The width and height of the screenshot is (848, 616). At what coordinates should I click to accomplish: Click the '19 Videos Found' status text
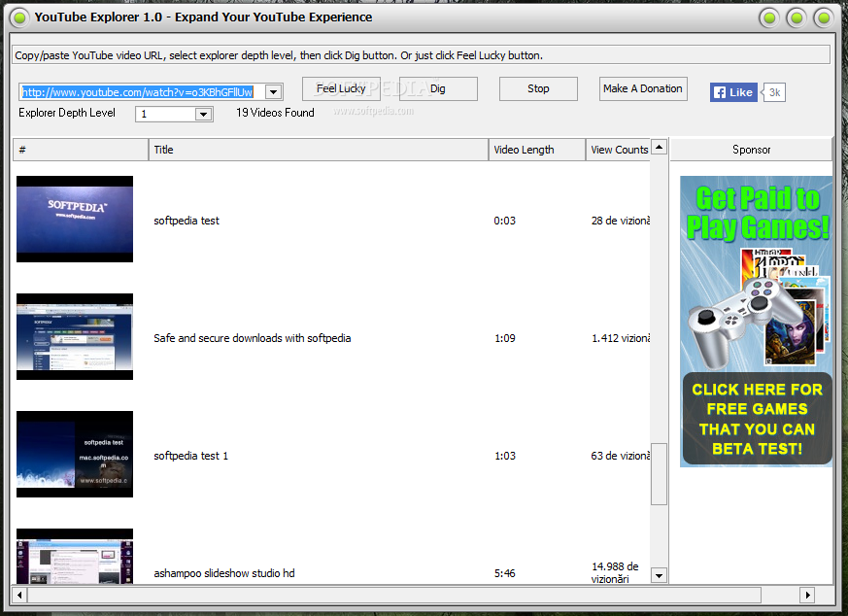(x=275, y=113)
